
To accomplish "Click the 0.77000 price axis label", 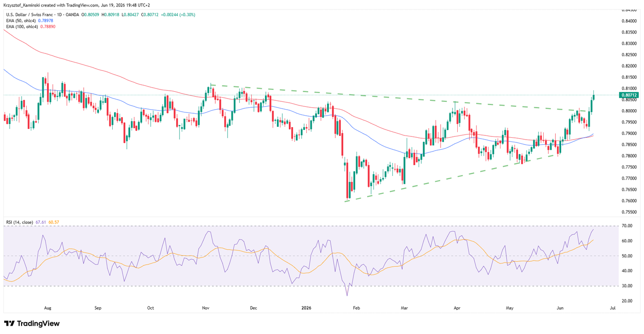I will pyautogui.click(x=629, y=178).
